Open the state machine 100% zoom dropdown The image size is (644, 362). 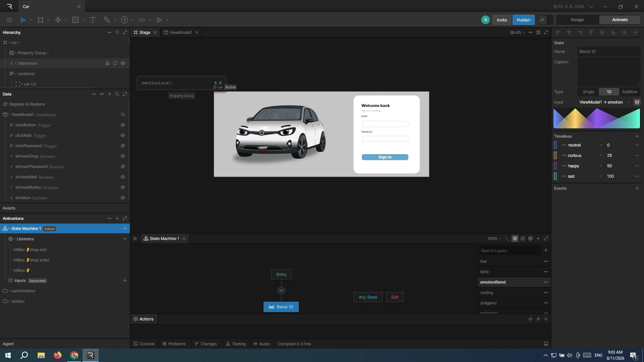point(494,239)
